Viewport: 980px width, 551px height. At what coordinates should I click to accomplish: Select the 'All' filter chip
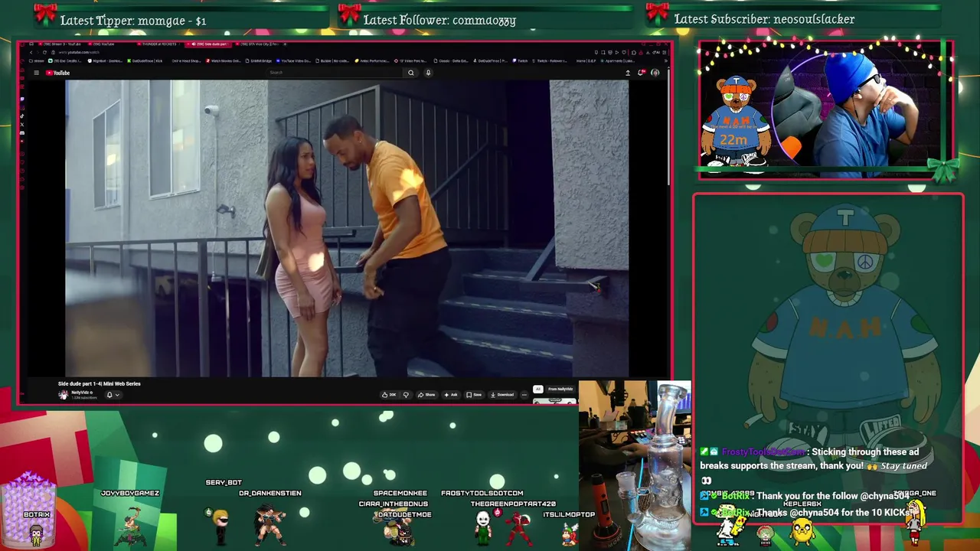(537, 390)
